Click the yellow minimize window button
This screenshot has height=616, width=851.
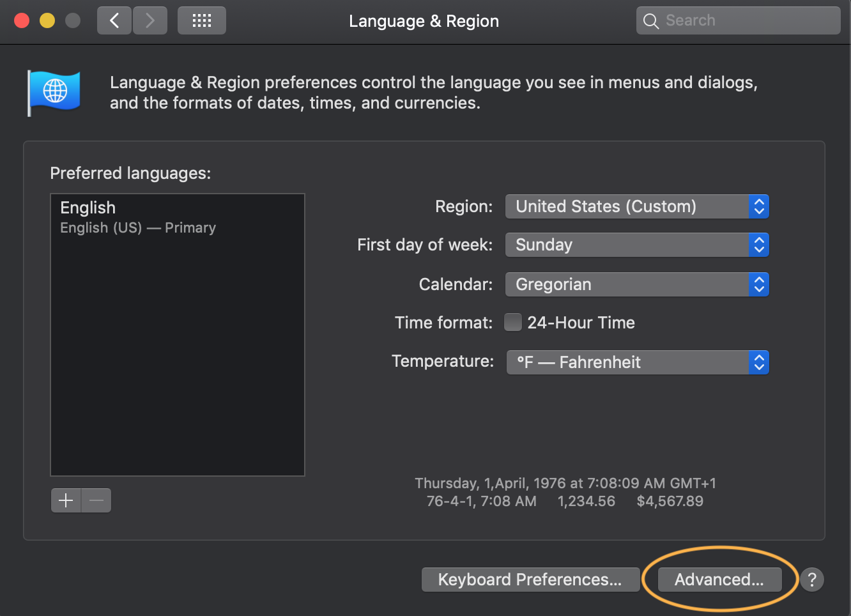pos(47,20)
